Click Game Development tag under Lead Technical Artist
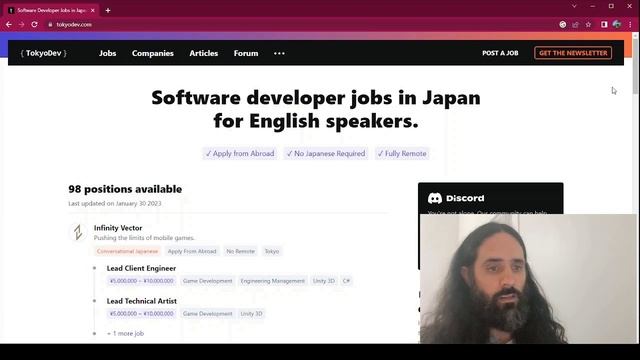Screen dimensions: 640x360 pos(207,313)
